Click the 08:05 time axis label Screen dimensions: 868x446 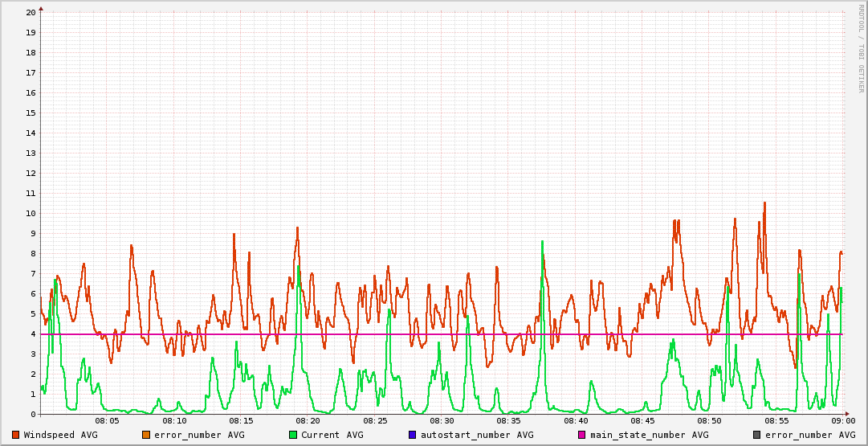108,421
